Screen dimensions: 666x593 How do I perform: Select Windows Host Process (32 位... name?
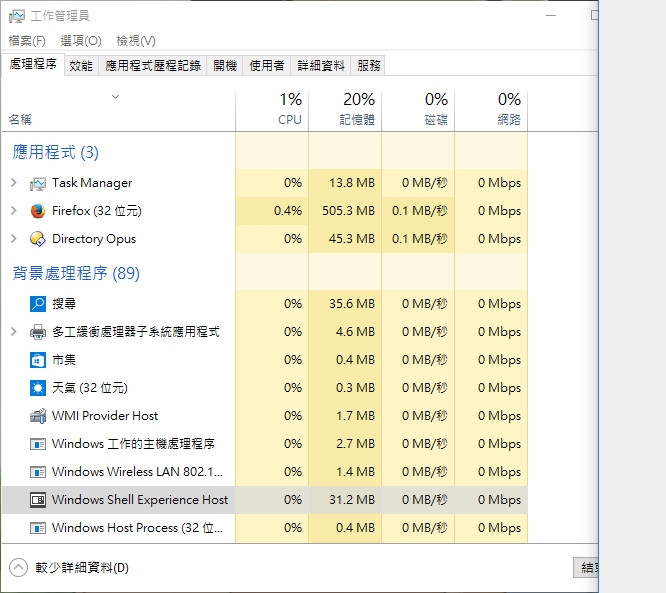coord(137,528)
